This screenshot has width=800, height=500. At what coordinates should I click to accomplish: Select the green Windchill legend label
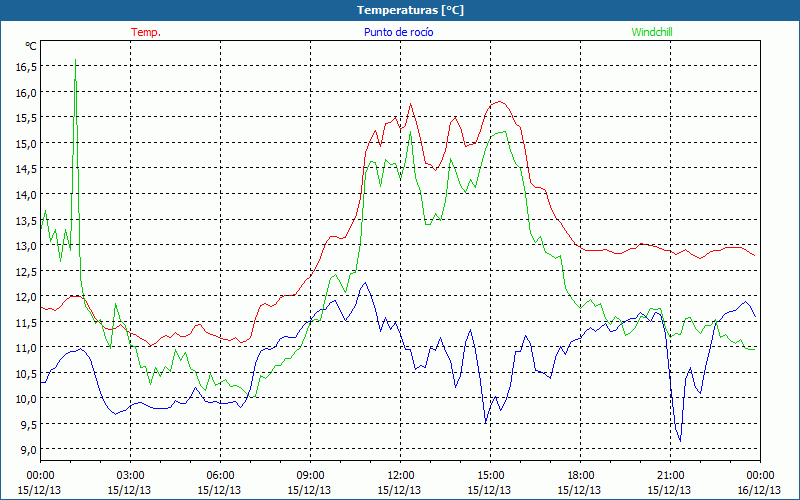click(652, 32)
